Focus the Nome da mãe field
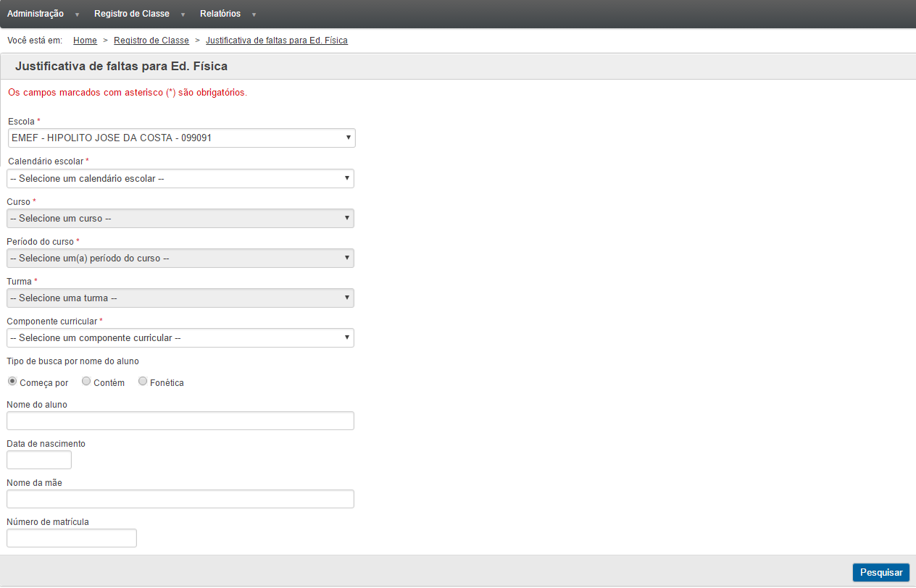916x588 pixels. coord(180,499)
